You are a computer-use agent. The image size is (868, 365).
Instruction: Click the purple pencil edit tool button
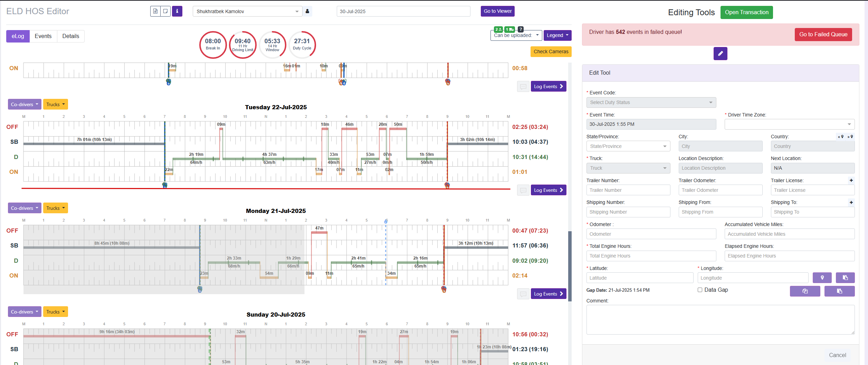pyautogui.click(x=720, y=54)
